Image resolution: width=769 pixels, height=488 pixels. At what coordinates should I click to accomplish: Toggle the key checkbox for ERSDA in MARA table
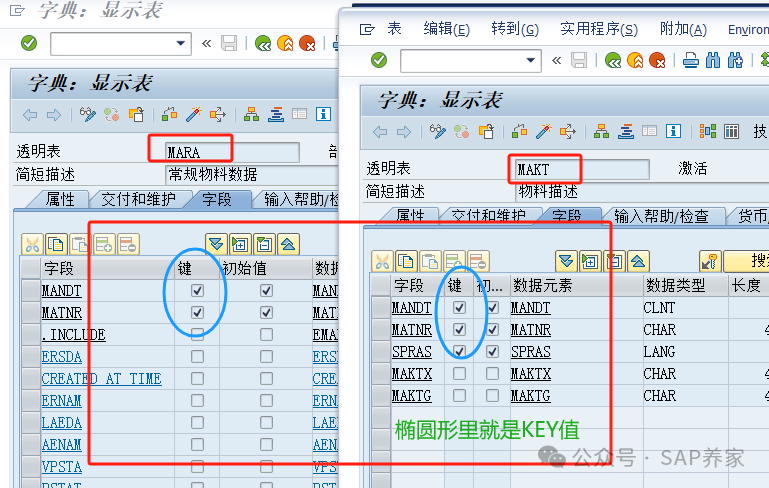(x=197, y=357)
